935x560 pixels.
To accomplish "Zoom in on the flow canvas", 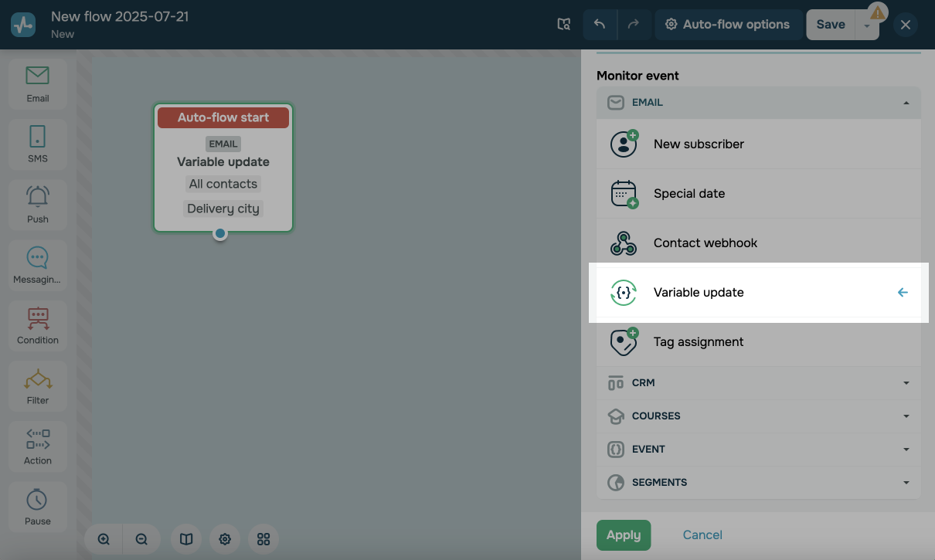I will pos(104,539).
